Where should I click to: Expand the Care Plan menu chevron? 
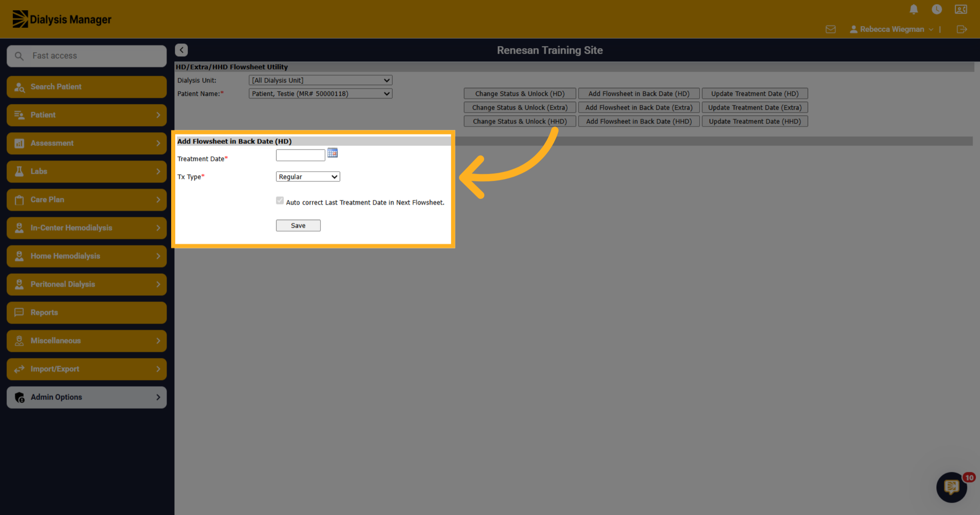158,200
